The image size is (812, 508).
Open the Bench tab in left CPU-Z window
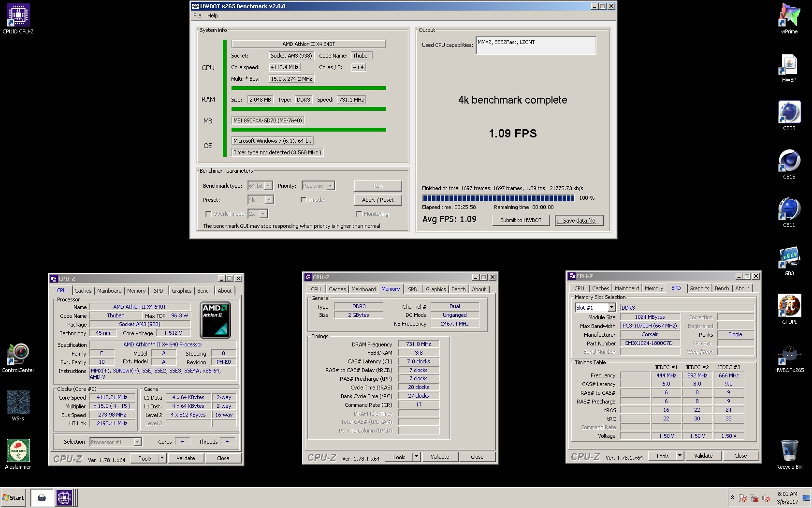click(x=204, y=291)
